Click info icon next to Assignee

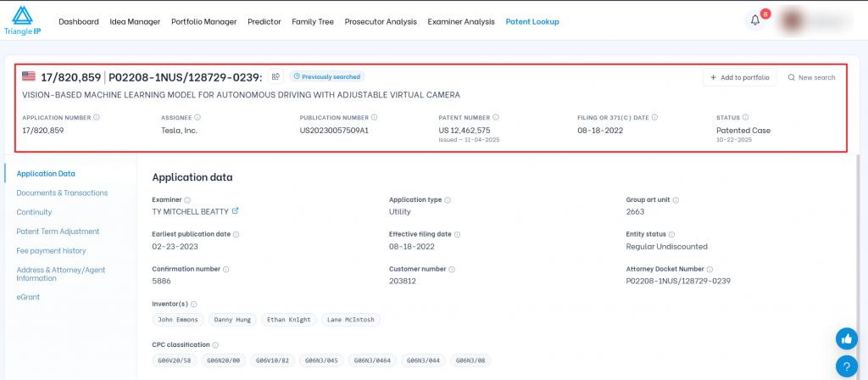tap(198, 117)
